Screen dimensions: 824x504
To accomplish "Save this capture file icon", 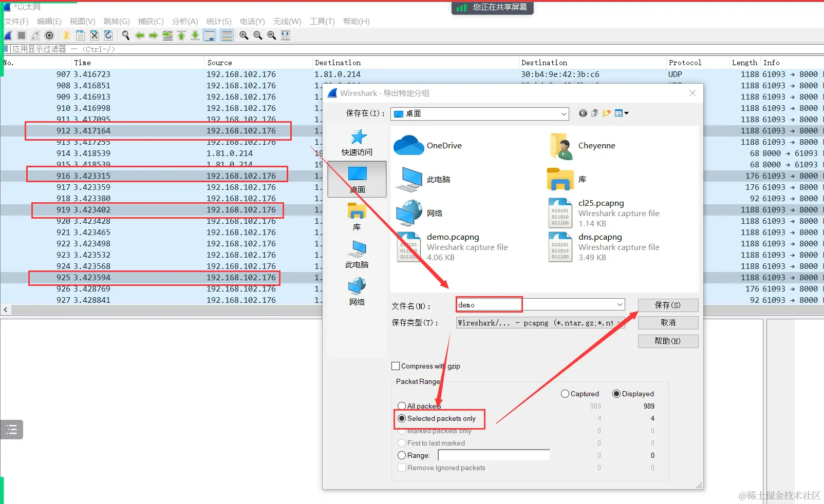I will (x=80, y=35).
